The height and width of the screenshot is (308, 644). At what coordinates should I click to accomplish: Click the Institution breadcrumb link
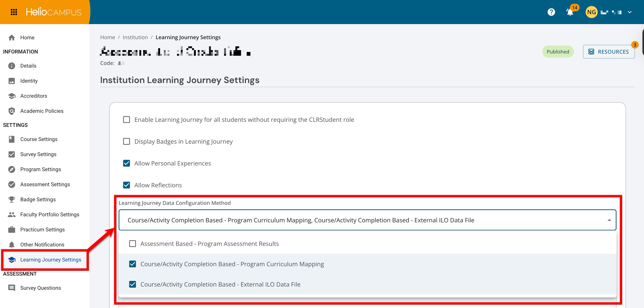[x=135, y=37]
